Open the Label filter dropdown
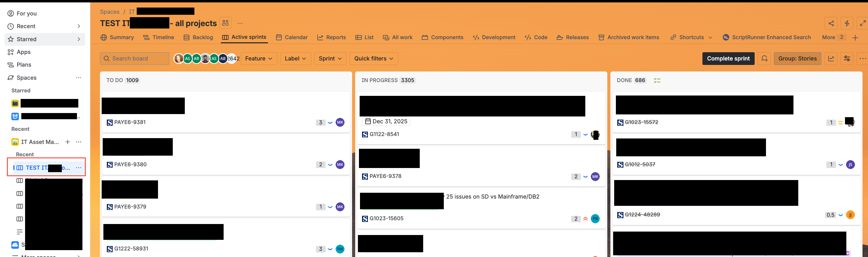Screen dimensions: 868x257 point(295,58)
